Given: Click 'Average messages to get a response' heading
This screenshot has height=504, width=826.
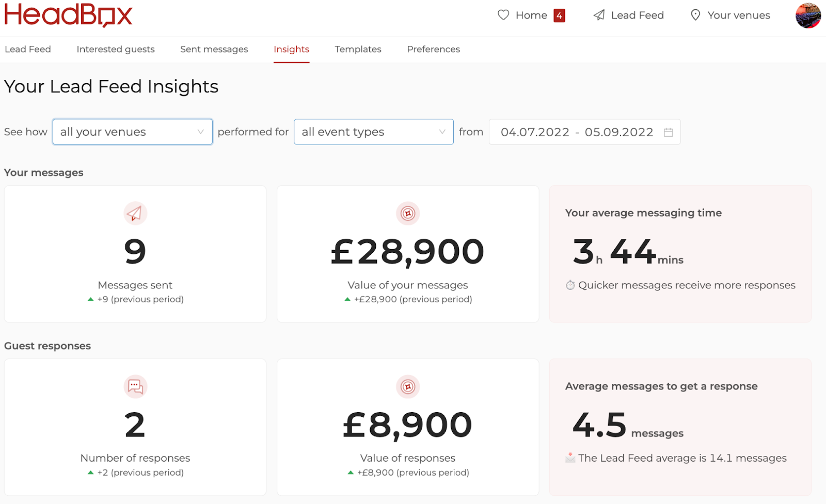Looking at the screenshot, I should click(x=661, y=386).
